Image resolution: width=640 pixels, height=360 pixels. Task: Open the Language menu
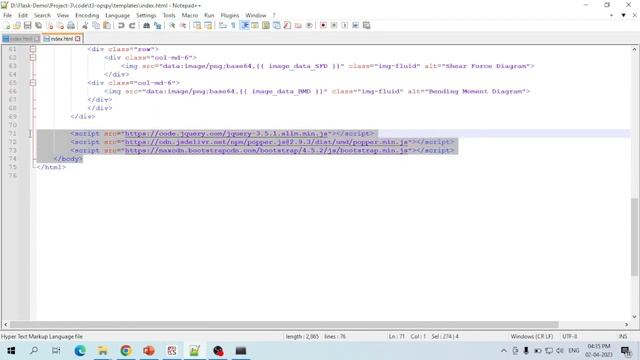(117, 15)
